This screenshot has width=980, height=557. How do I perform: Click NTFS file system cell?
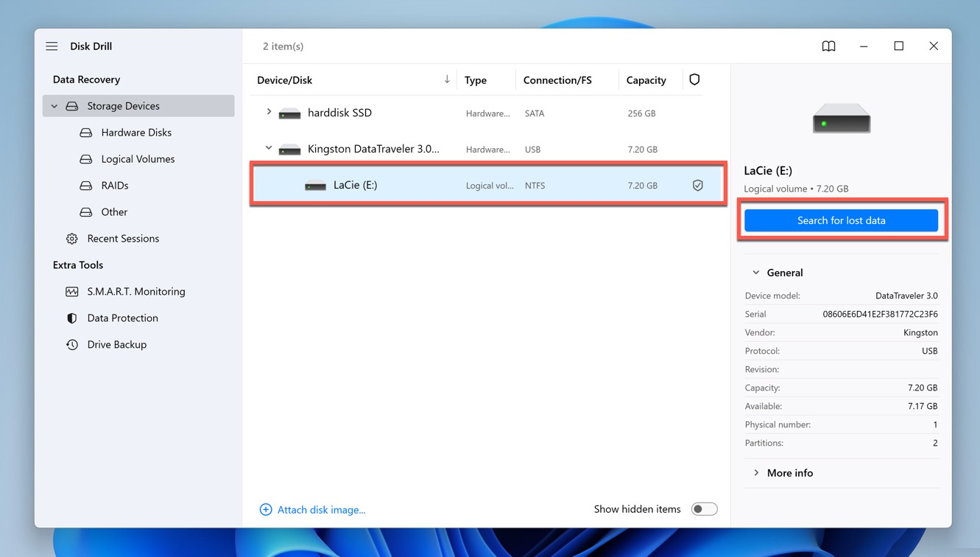(535, 186)
